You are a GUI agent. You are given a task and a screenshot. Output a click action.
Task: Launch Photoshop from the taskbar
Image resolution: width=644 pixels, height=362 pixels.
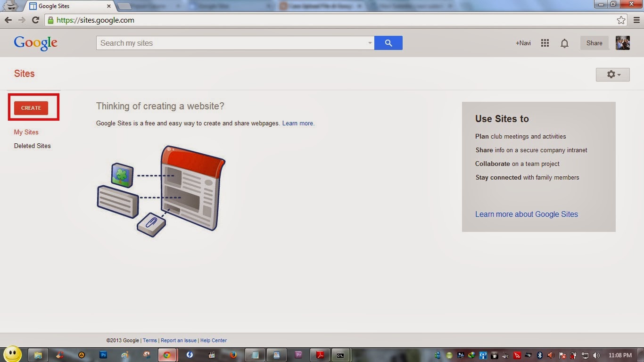103,354
